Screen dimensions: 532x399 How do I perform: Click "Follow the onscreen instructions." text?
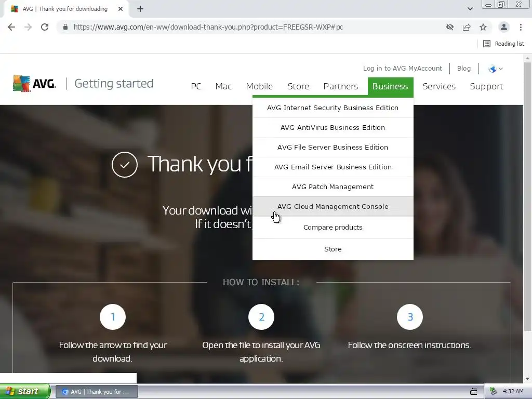point(409,345)
